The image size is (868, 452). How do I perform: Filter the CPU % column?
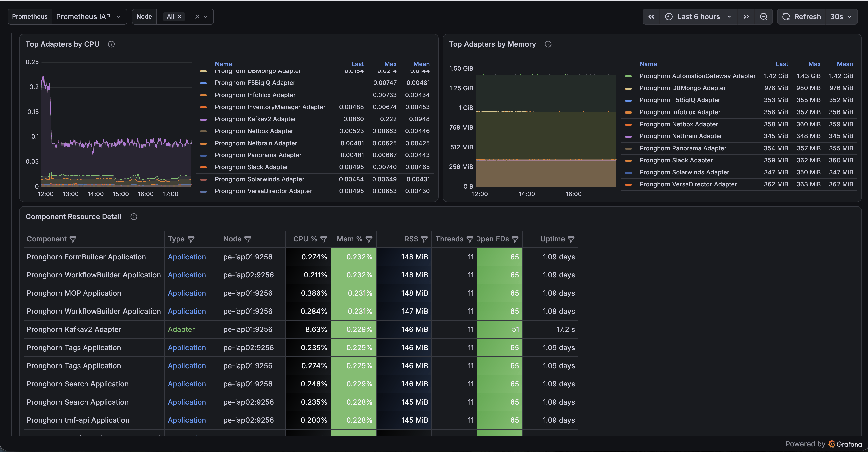323,239
